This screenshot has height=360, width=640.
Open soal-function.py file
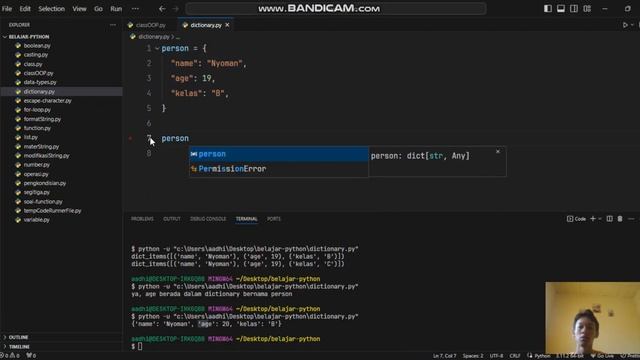(43, 202)
